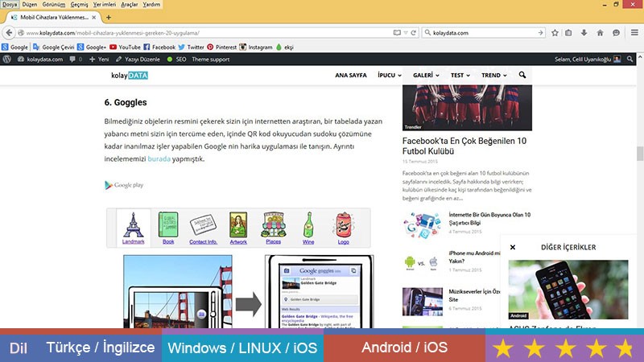Submit search with the search bar arrow

click(x=540, y=33)
